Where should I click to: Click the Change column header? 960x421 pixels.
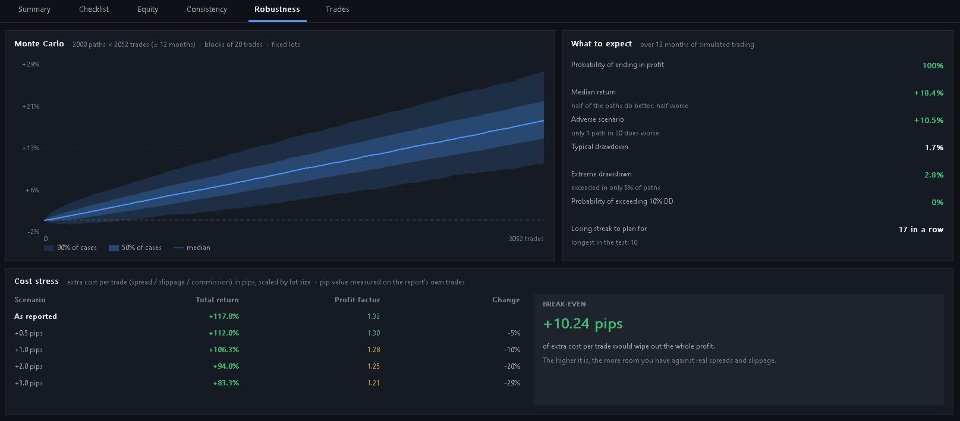click(x=506, y=300)
